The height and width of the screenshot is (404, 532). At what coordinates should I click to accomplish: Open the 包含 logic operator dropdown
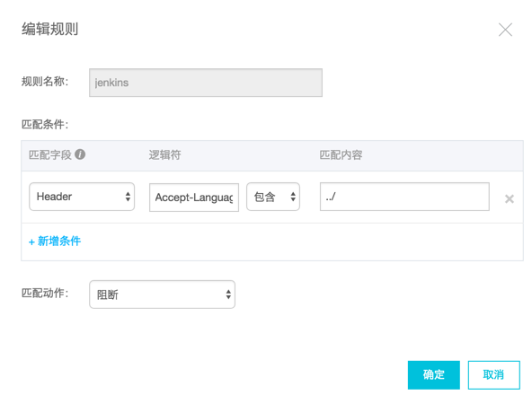pyautogui.click(x=273, y=197)
